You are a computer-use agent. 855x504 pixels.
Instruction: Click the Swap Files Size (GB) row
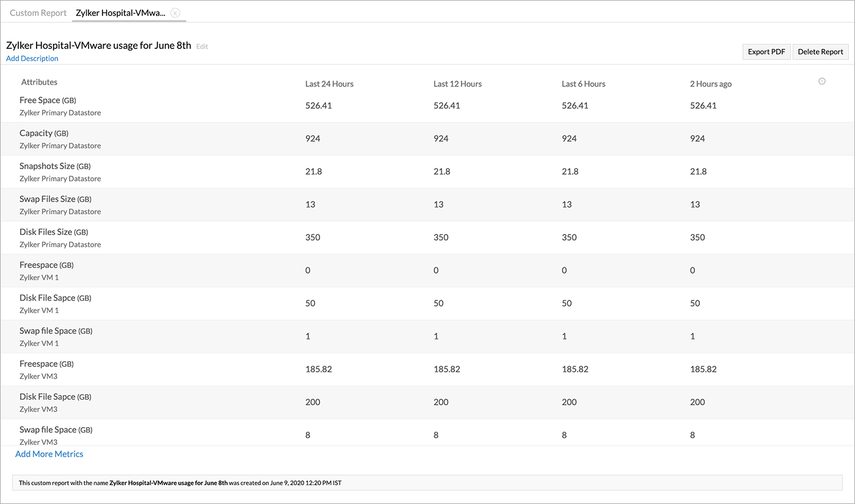pos(56,199)
